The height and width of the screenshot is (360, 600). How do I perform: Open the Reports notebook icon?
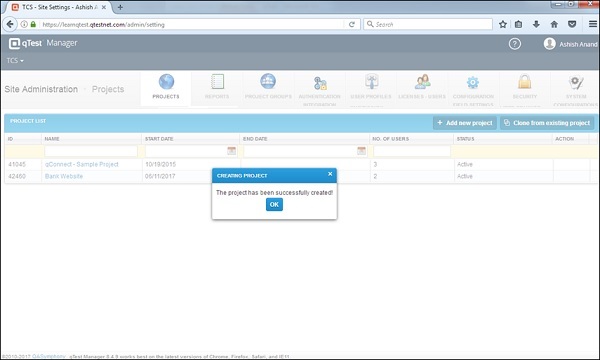(217, 82)
